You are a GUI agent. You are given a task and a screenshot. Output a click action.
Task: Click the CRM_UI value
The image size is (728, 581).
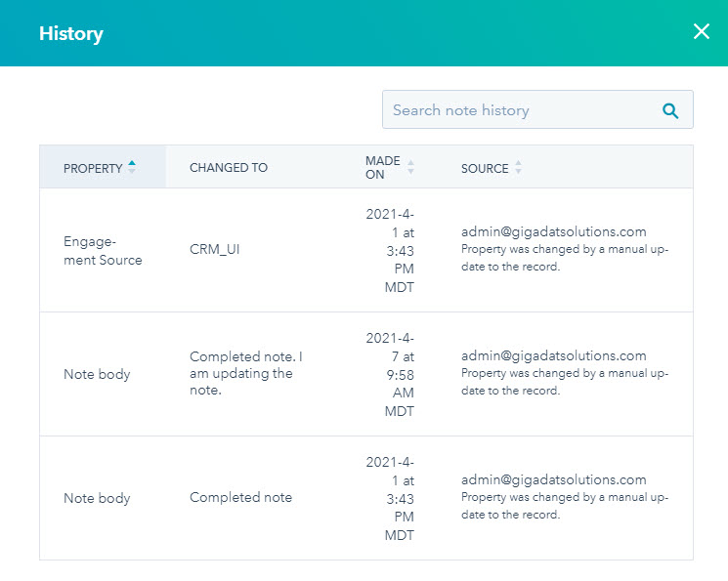[x=215, y=249]
